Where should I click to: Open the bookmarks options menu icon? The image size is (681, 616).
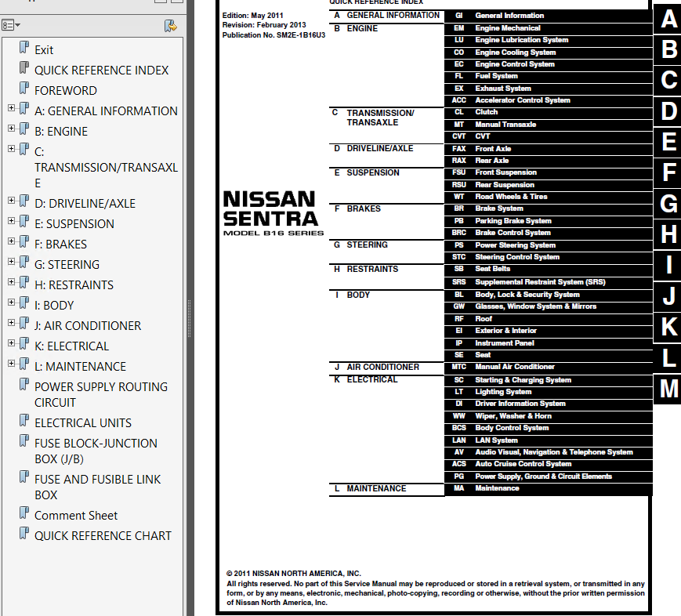click(x=11, y=25)
